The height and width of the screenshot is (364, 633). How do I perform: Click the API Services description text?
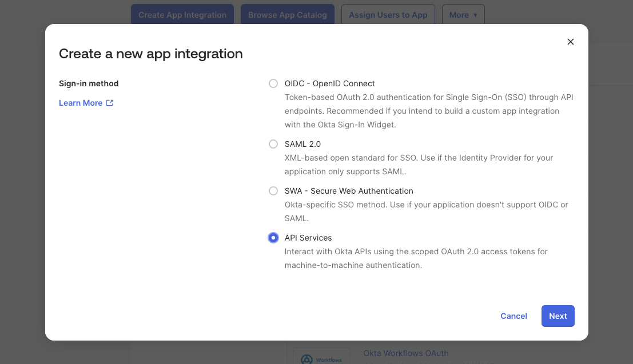pos(416,258)
